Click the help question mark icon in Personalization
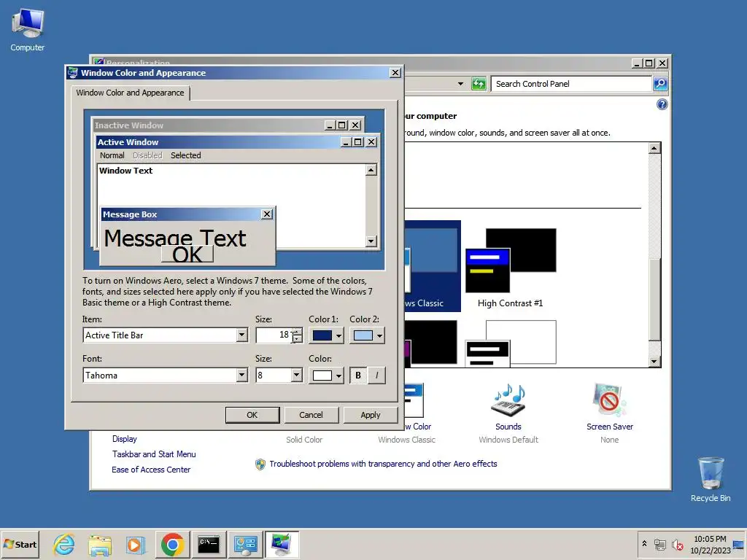The image size is (747, 560). [662, 104]
